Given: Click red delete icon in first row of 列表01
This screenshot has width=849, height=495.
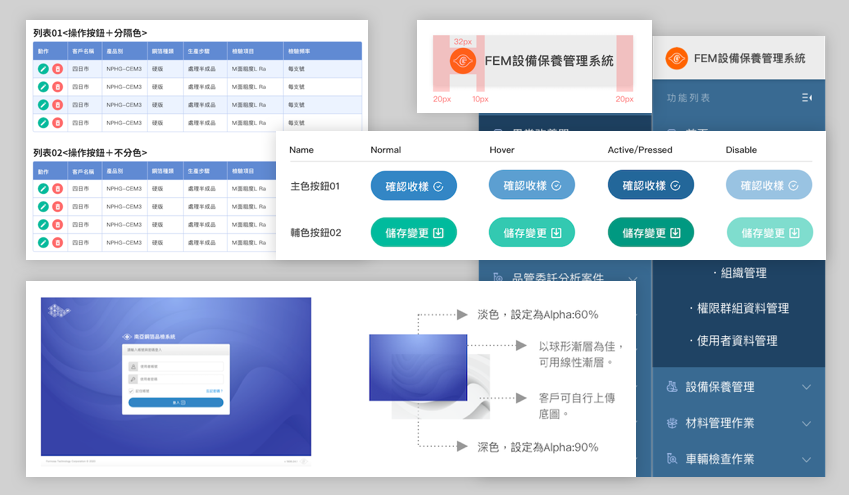Looking at the screenshot, I should click(57, 69).
